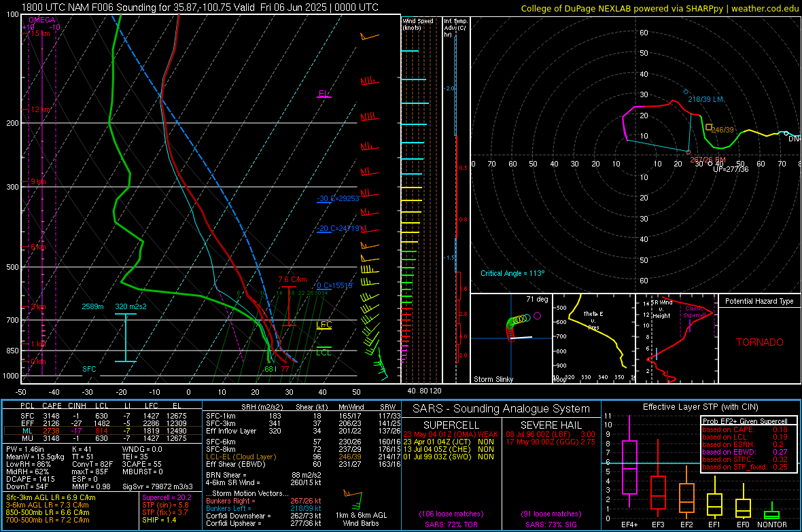Click the SHIP = 1.4 value
Viewport: 802px width, 532px height.
159,520
